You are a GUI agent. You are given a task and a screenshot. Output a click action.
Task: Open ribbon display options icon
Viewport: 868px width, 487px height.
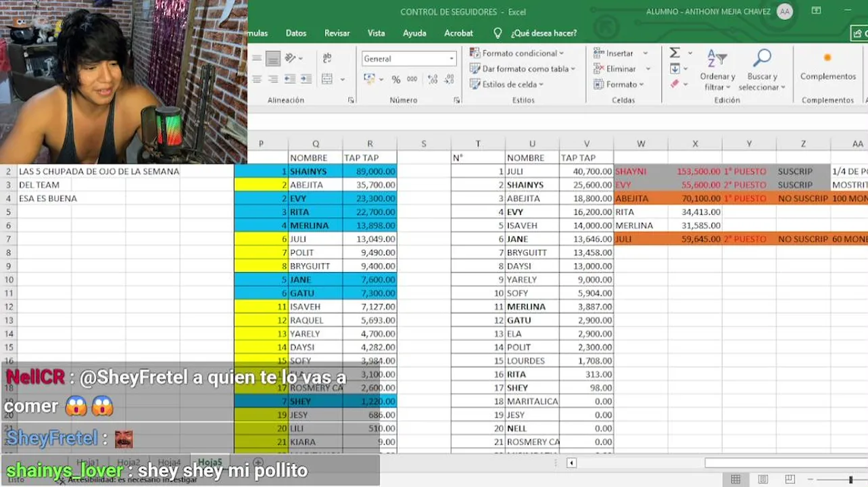tap(816, 11)
